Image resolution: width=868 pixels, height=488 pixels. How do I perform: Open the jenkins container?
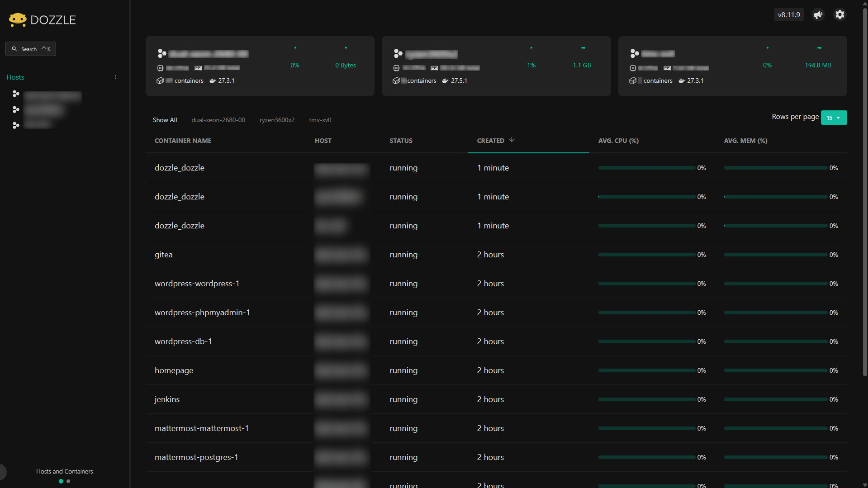pyautogui.click(x=167, y=399)
